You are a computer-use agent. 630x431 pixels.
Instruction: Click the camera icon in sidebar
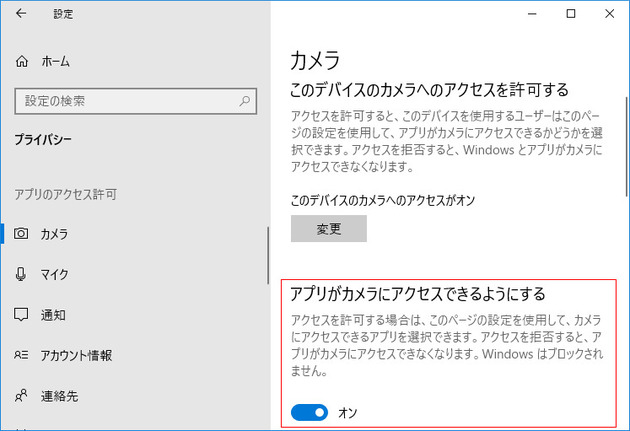(22, 234)
